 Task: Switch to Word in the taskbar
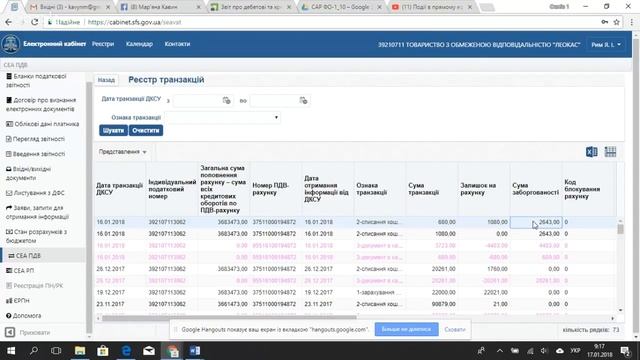[x=195, y=351]
